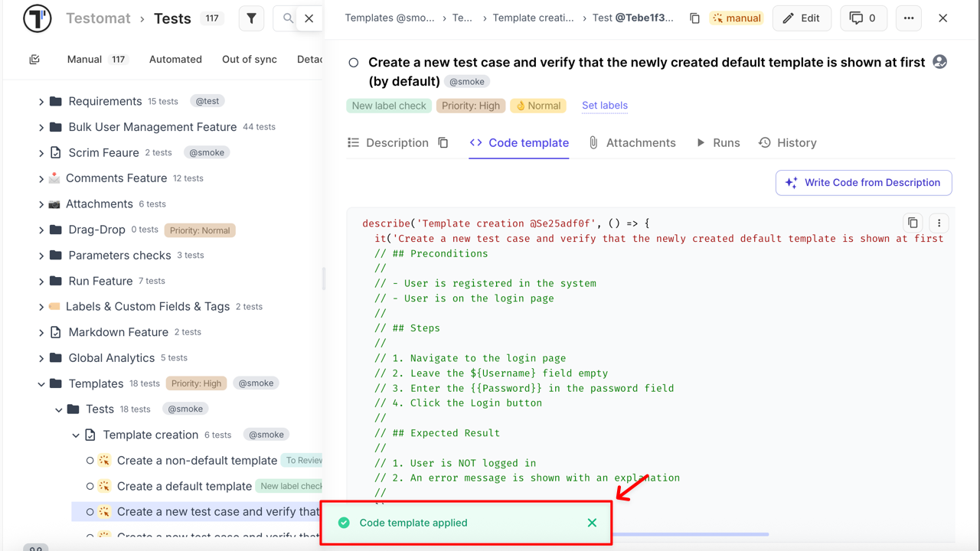This screenshot has height=551, width=980.
Task: Collapse the Templates folder
Action: click(x=41, y=384)
